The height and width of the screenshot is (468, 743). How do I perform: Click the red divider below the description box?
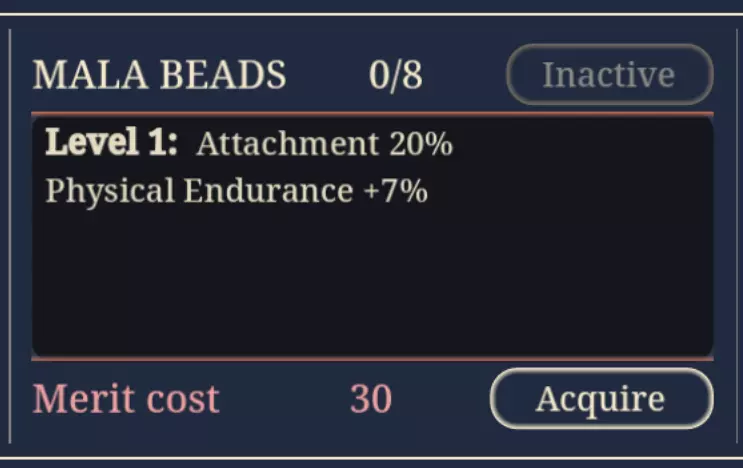pos(372,357)
